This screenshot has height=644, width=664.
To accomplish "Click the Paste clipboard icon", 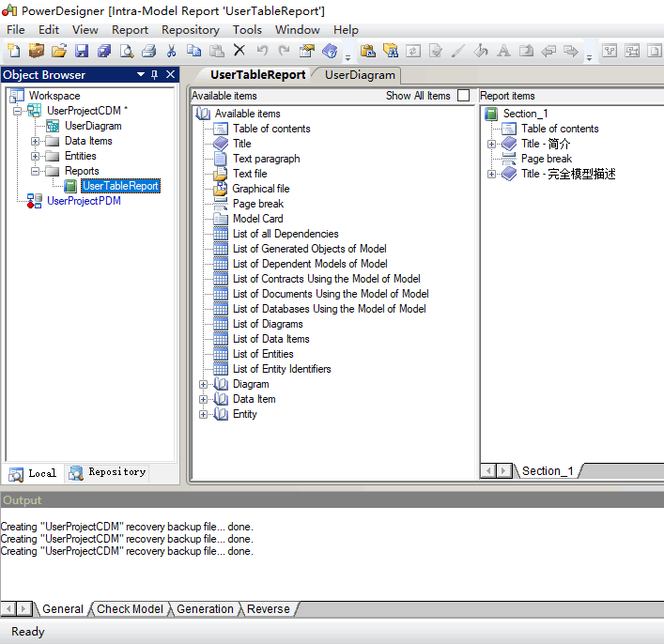I will click(x=217, y=51).
